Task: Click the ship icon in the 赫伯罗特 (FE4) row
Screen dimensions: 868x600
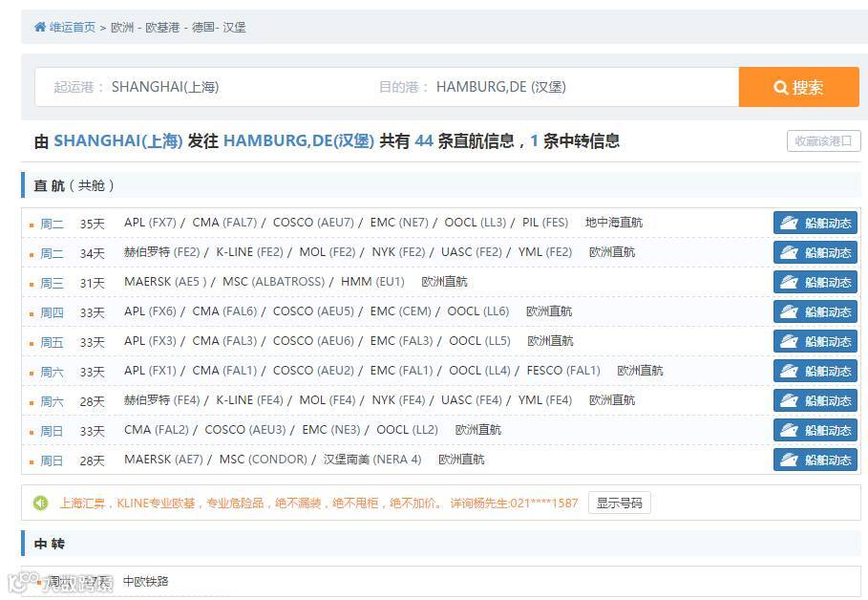Action: [x=789, y=400]
